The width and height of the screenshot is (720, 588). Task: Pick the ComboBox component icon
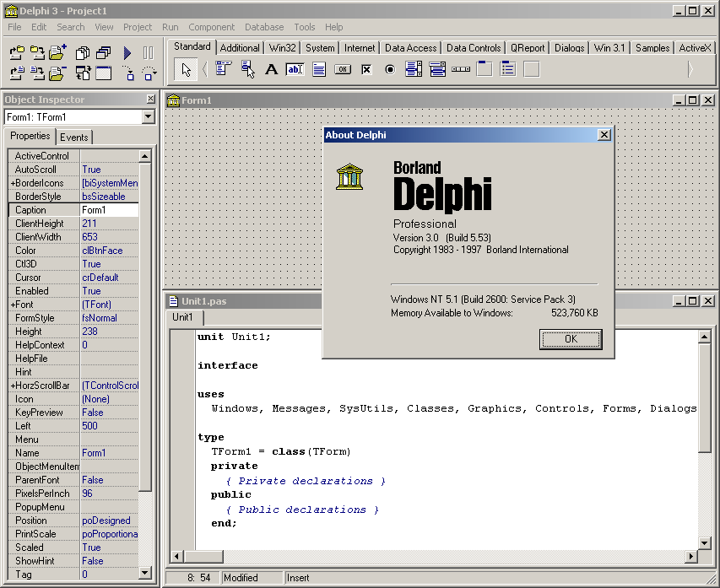[x=437, y=69]
